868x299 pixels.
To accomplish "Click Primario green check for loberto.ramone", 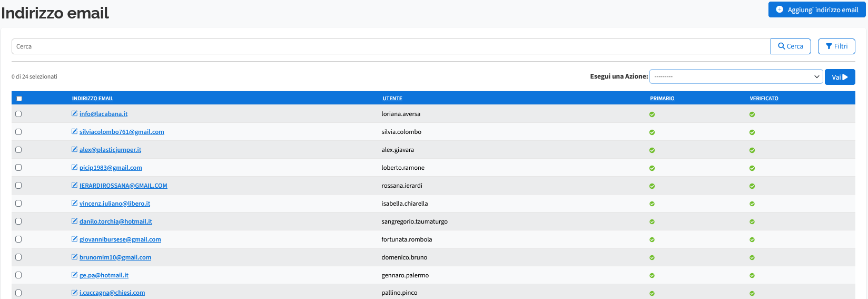I will pyautogui.click(x=652, y=168).
